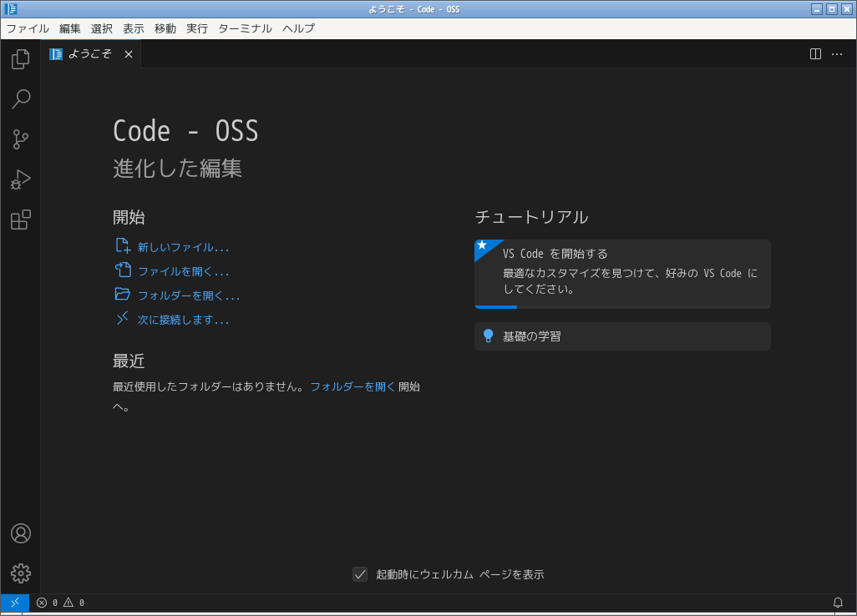Click the 次に接続します... link
Screen dimensions: 857x616
(183, 320)
